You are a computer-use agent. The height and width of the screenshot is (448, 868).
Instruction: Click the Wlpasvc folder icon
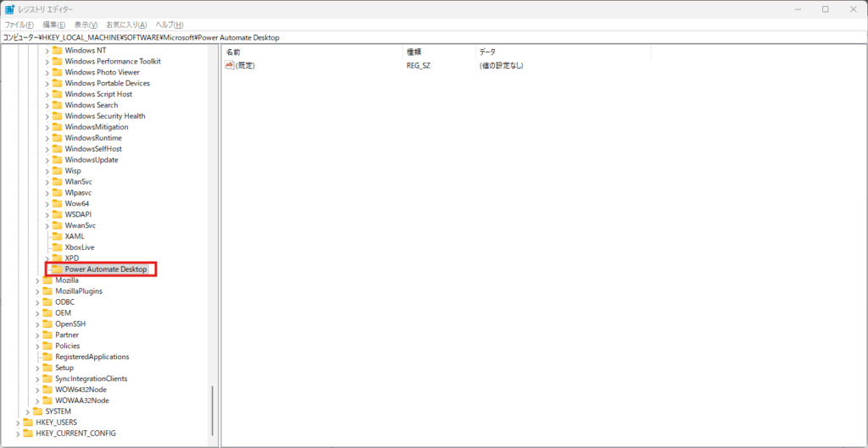57,192
